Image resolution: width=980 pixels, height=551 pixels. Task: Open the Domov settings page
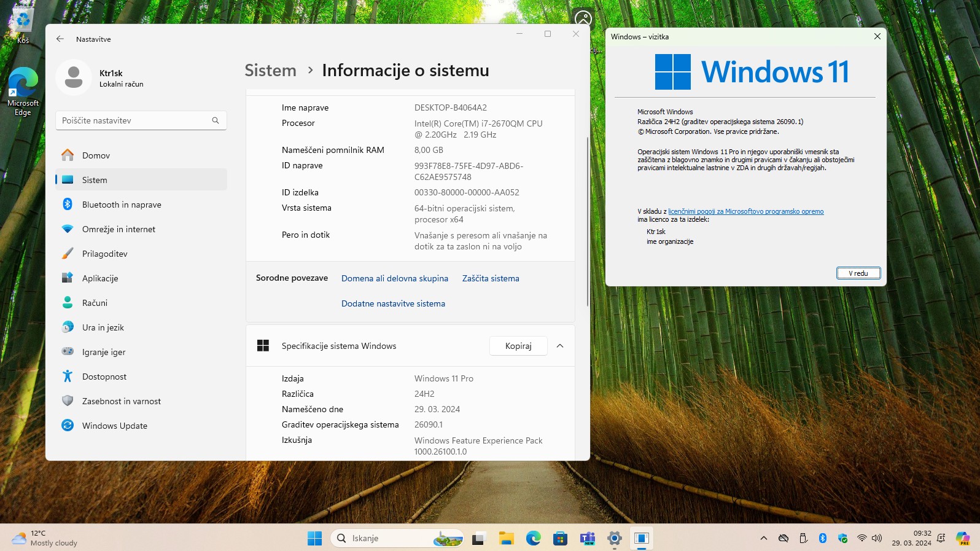click(141, 155)
